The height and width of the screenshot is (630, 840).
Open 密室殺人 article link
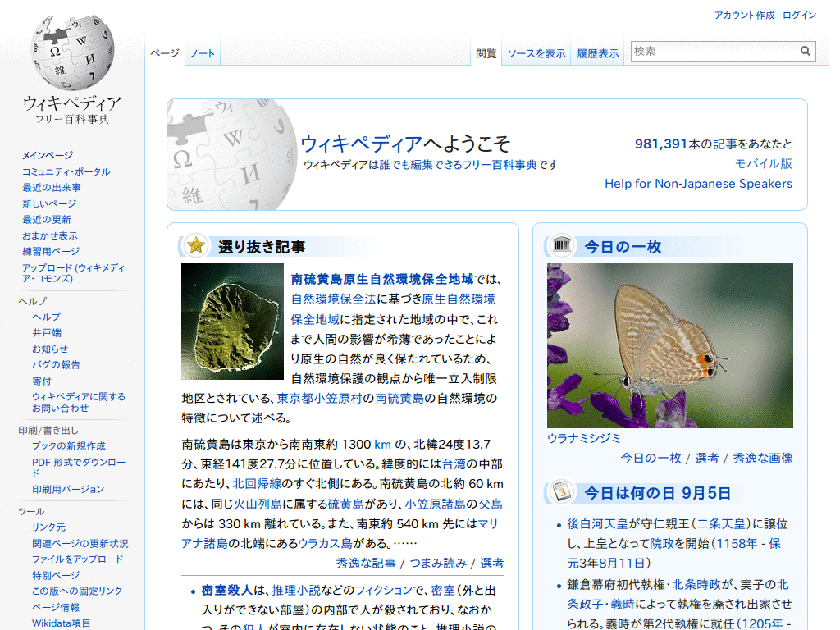point(226,590)
